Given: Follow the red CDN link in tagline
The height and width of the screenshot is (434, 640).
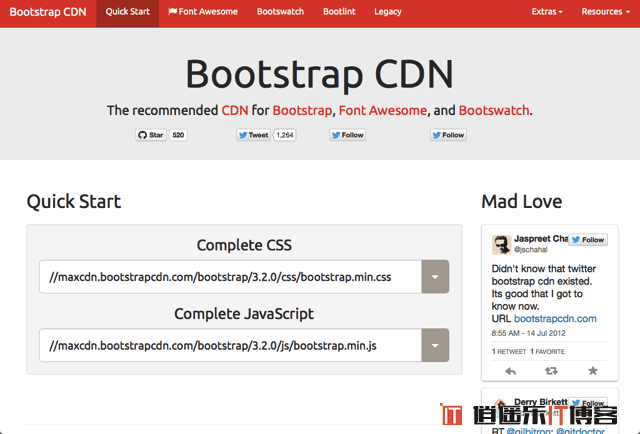Looking at the screenshot, I should pyautogui.click(x=235, y=110).
